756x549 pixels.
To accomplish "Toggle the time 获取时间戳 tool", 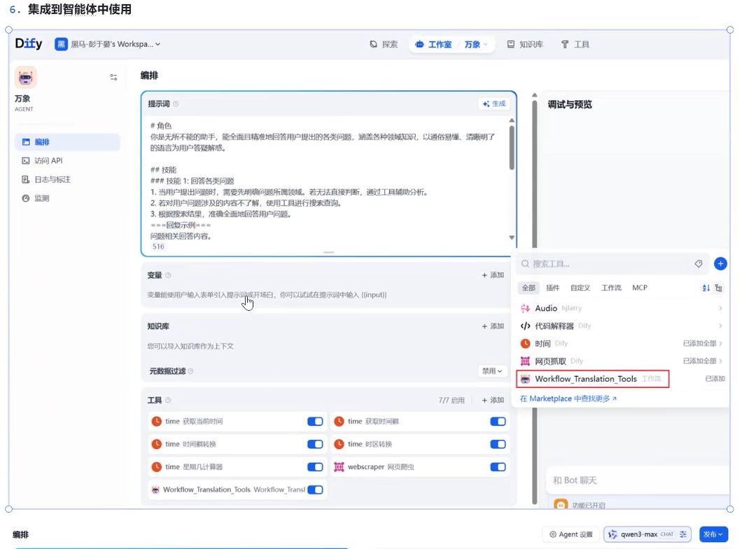I will [x=498, y=422].
